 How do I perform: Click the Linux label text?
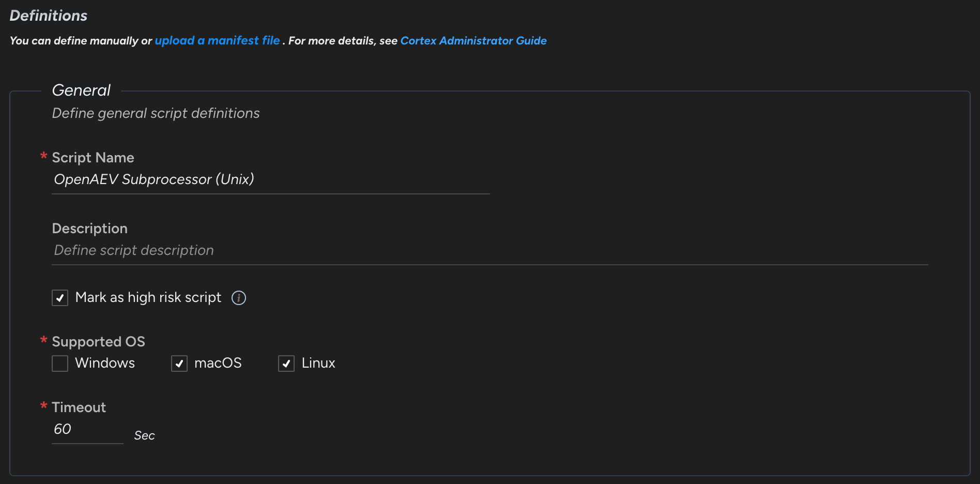pyautogui.click(x=318, y=363)
